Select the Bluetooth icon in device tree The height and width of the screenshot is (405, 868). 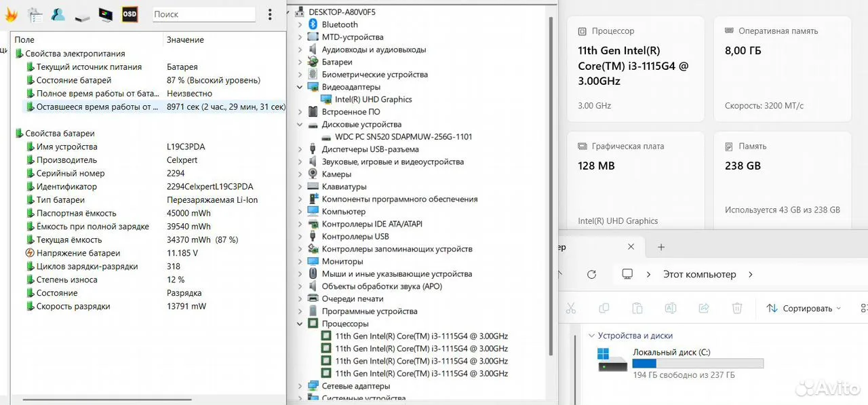click(313, 24)
